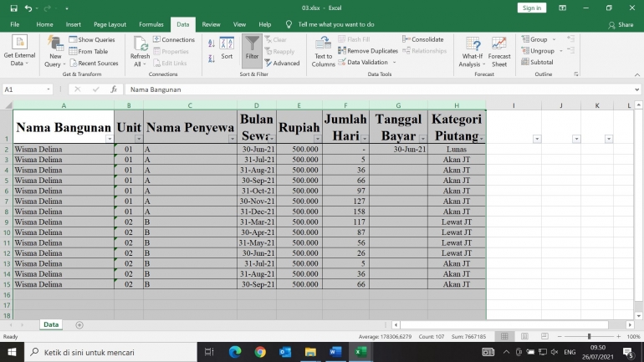The image size is (644, 362).
Task: Open What-If Analysis
Action: click(473, 51)
